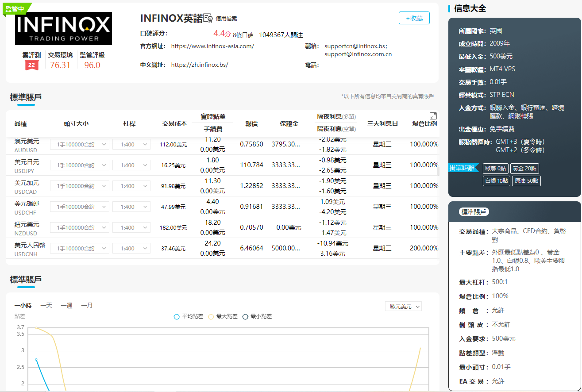Click the 三天利息日 column header
Image resolution: width=582 pixels, height=392 pixels.
point(382,124)
